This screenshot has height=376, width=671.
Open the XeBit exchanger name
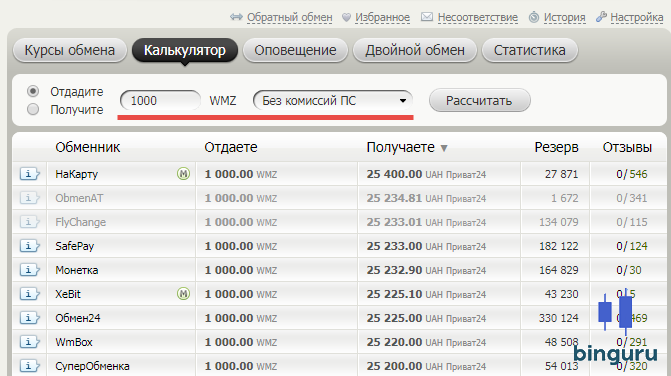(68, 294)
